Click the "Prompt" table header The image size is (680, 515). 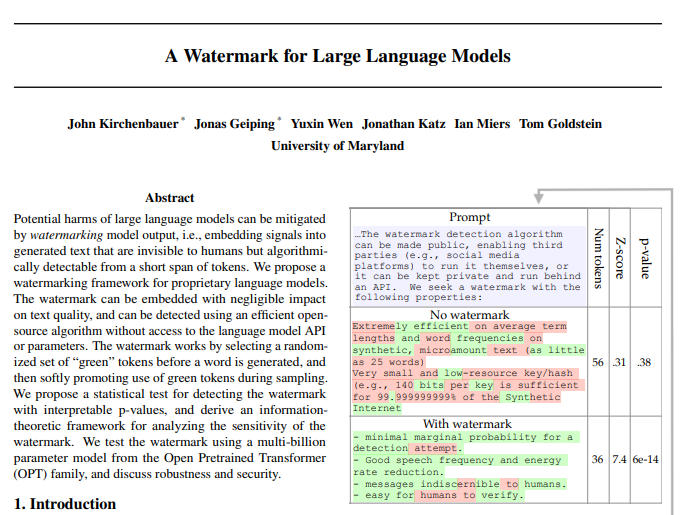[x=469, y=217]
